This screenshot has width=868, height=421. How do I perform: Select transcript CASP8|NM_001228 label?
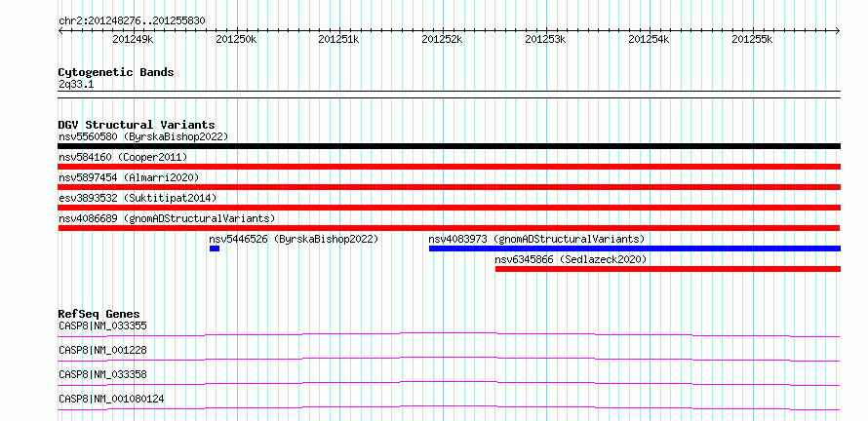102,350
